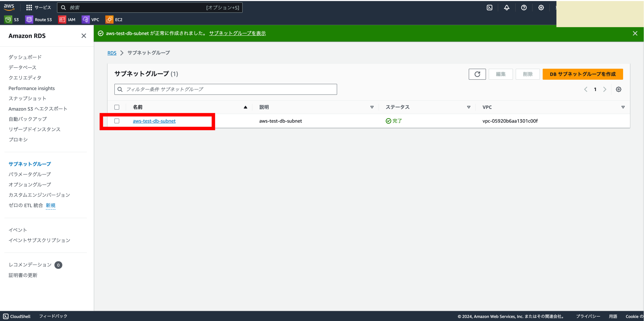Screen dimensions: 644x321
Task: Click the notifications bell icon
Action: coord(507,8)
